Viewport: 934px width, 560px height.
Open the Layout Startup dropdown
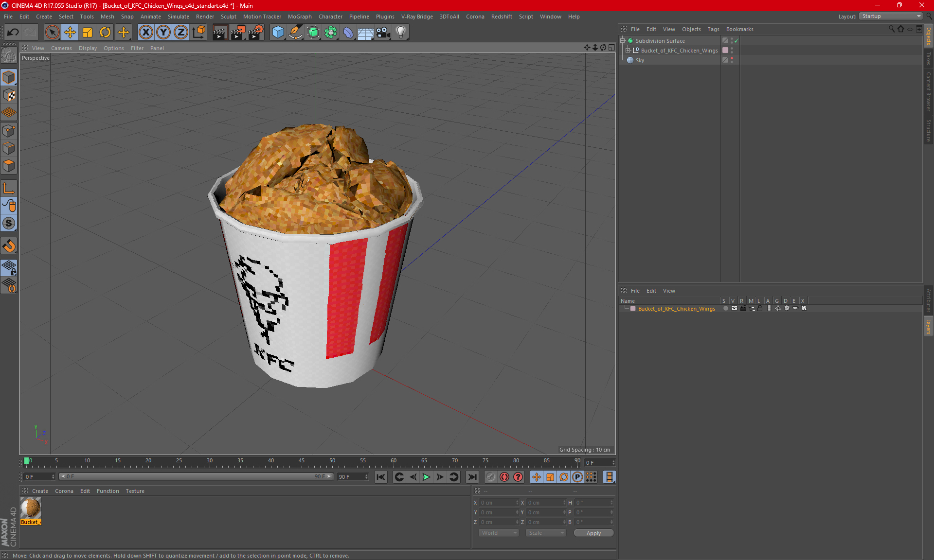coord(891,16)
